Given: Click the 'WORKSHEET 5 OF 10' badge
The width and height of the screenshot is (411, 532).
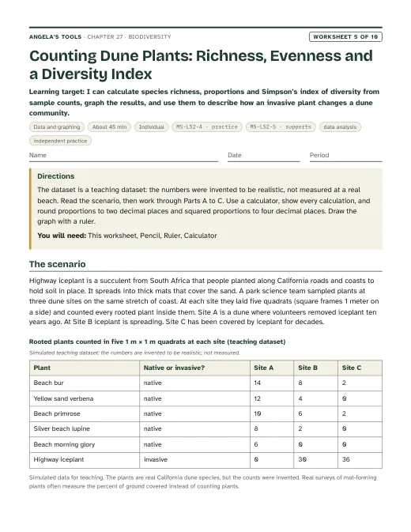Looking at the screenshot, I should point(345,36).
